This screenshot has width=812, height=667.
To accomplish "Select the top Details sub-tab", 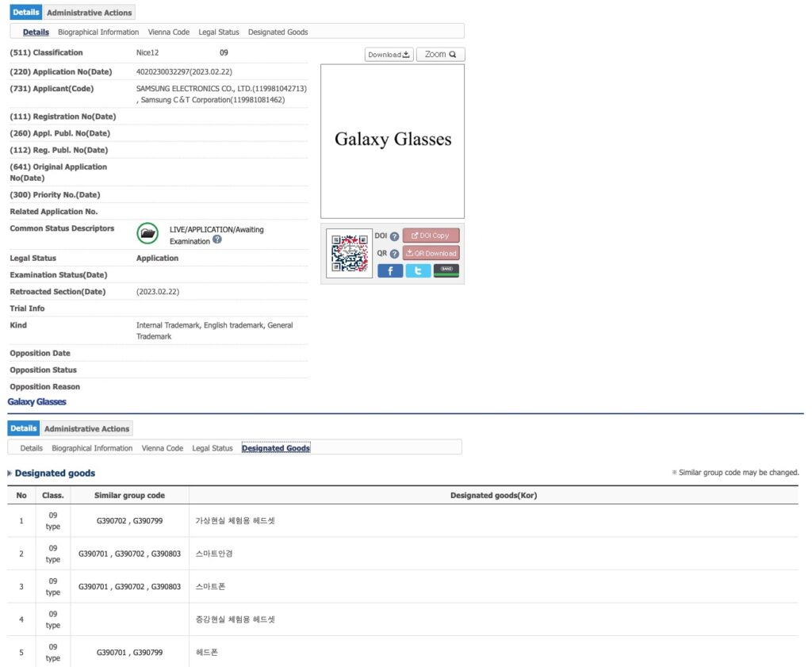I will [36, 32].
